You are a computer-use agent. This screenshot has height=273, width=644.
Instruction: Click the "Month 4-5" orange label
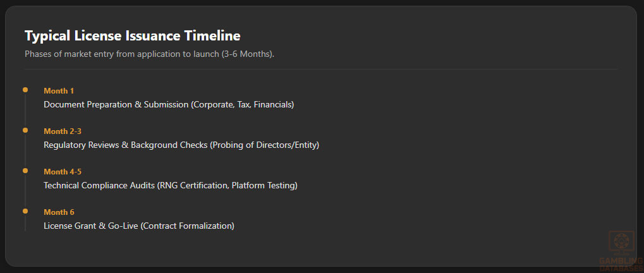[x=63, y=172]
